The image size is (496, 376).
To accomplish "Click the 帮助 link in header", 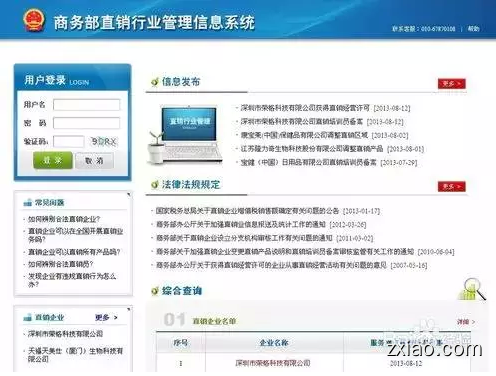I will click(x=473, y=29).
